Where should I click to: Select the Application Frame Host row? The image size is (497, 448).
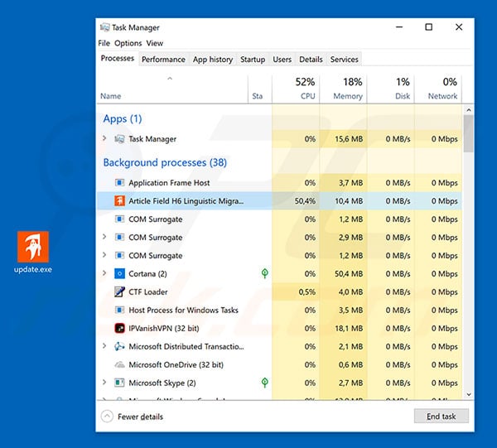point(279,183)
